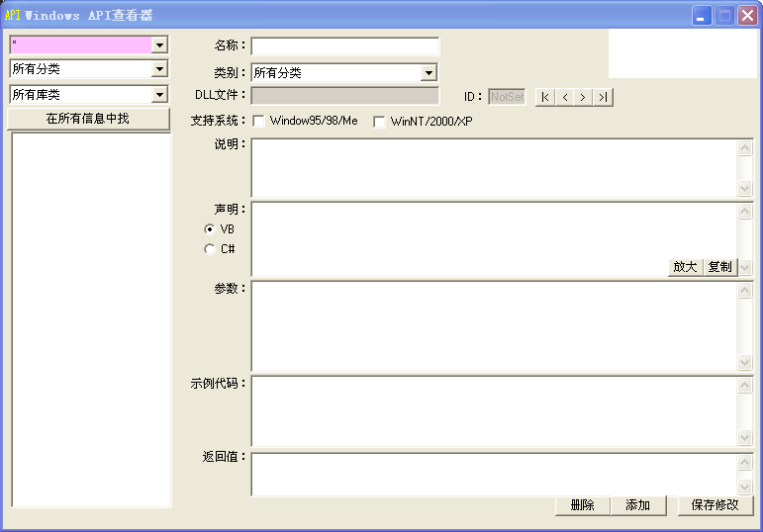Open the pink search combo dropdown
The height and width of the screenshot is (532, 763).
[159, 45]
